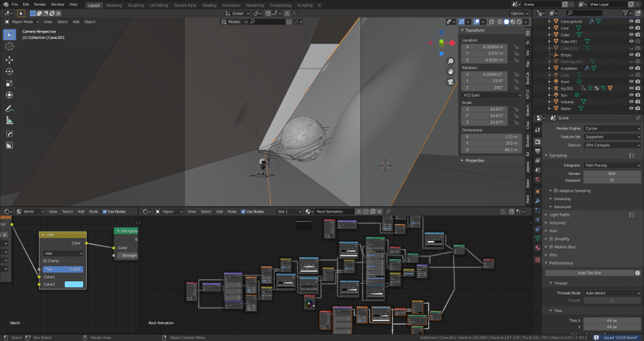Open the Render menu
Image resolution: width=644 pixels, height=341 pixels.
click(x=40, y=4)
